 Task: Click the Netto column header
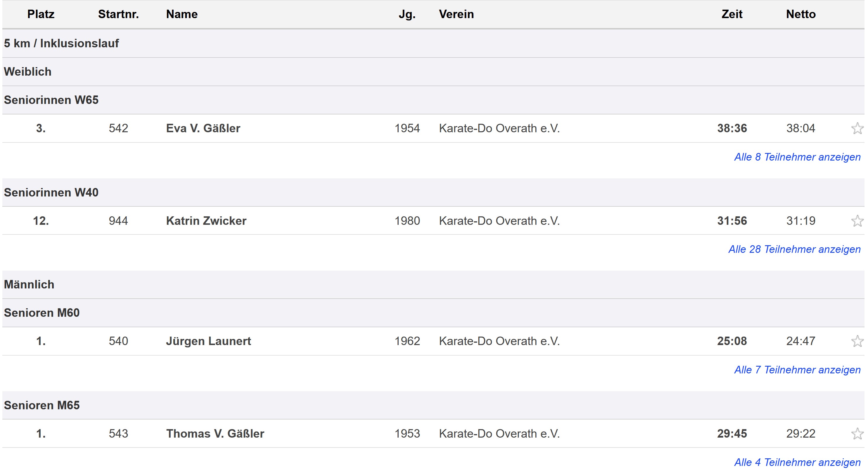coord(800,14)
